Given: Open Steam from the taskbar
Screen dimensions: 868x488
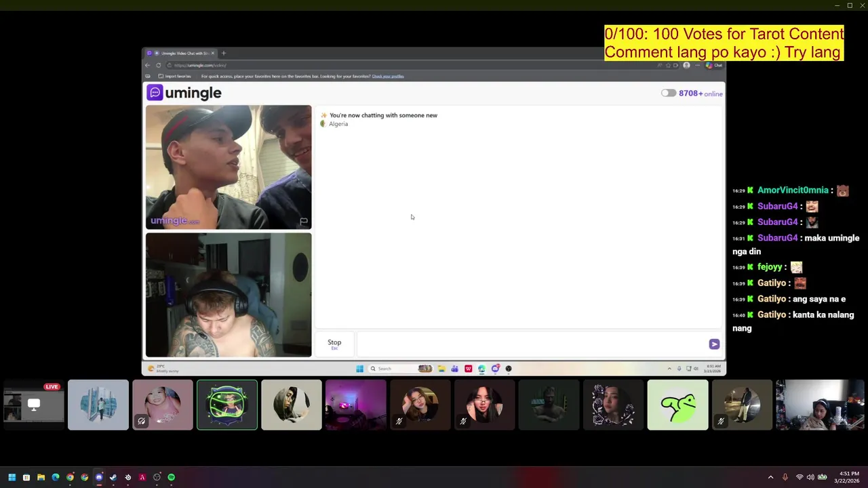Looking at the screenshot, I should pos(113,477).
